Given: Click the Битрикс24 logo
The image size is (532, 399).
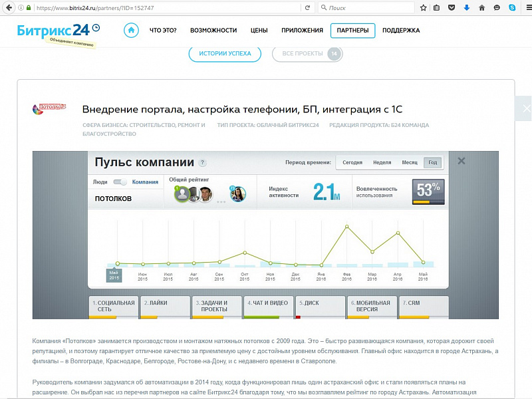Looking at the screenshot, I should (x=59, y=31).
